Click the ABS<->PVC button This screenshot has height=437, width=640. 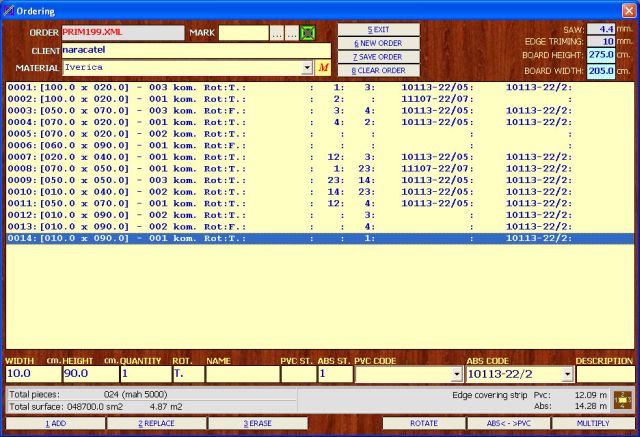[509, 424]
